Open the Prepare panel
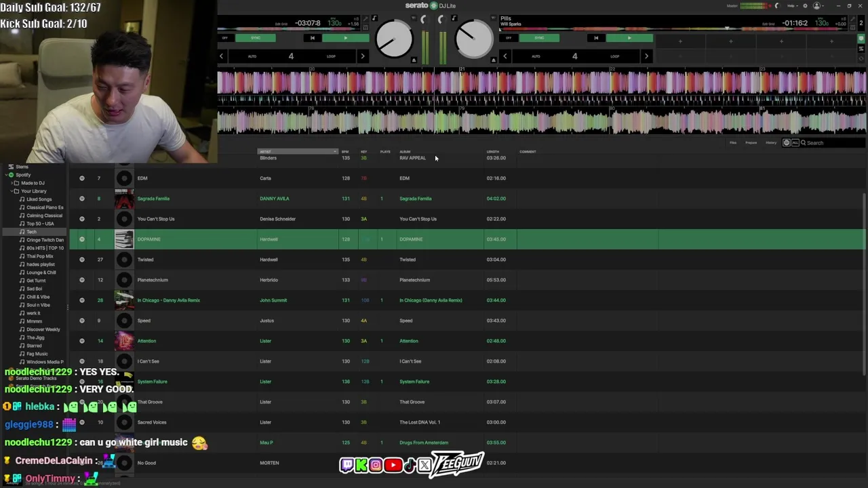This screenshot has width=868, height=488. pos(751,142)
